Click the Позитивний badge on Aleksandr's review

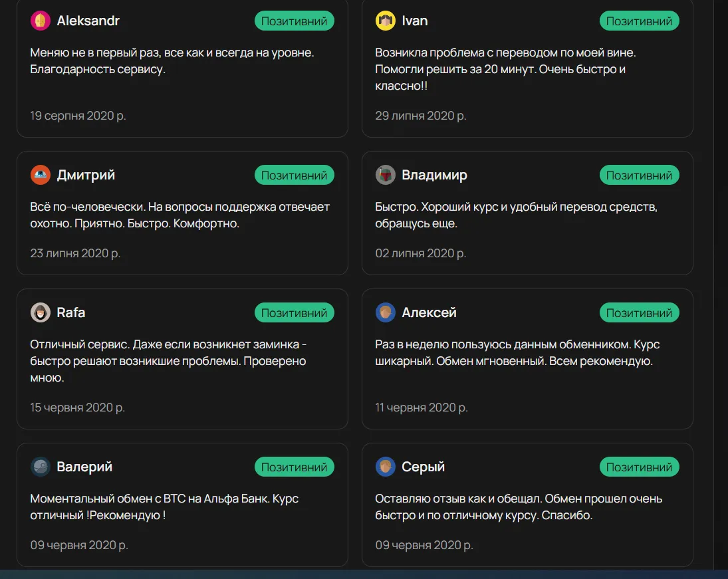pos(295,21)
